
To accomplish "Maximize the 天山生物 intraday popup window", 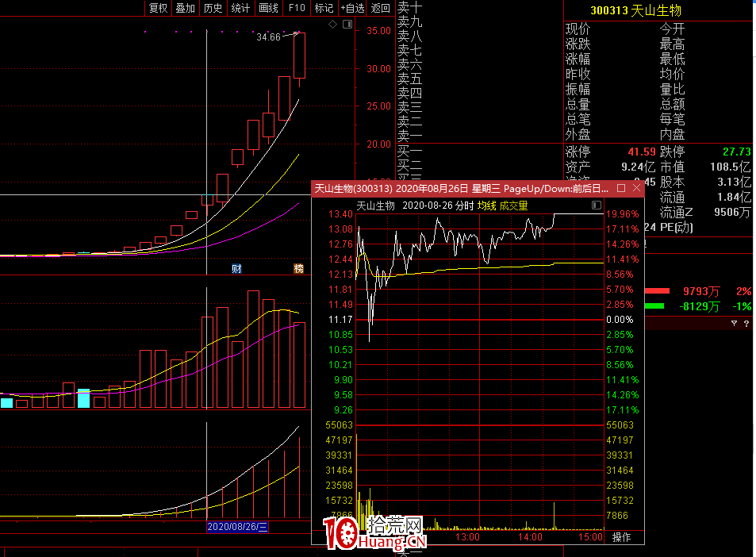I will pyautogui.click(x=621, y=188).
